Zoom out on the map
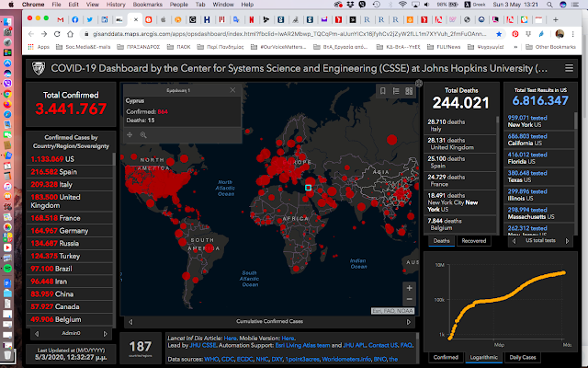Screen dimensions: 588x368 tap(409, 299)
